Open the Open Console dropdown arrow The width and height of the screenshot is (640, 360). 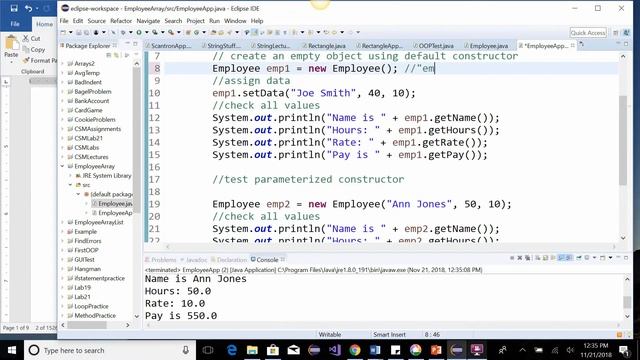610,258
